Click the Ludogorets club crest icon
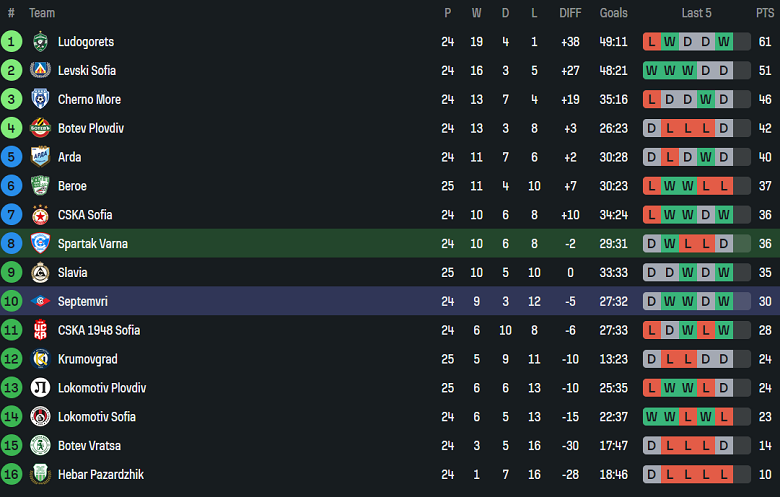780x497 pixels. click(40, 42)
